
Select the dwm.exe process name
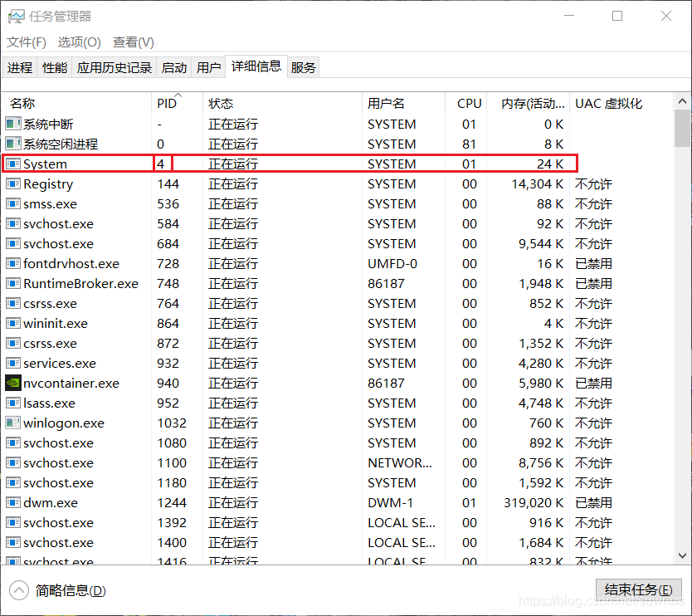pos(51,502)
